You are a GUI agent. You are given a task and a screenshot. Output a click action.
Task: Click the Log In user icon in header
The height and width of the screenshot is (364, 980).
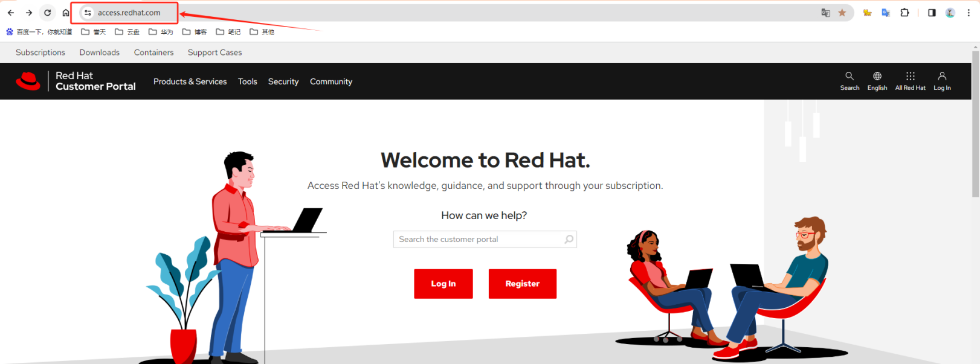coord(942,81)
